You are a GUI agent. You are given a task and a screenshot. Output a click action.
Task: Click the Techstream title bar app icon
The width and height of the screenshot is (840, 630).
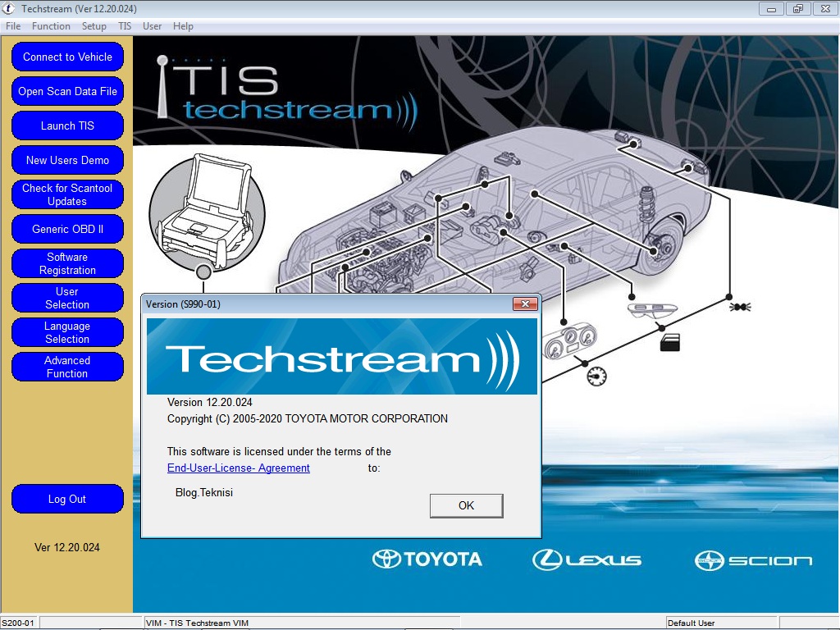(9, 8)
